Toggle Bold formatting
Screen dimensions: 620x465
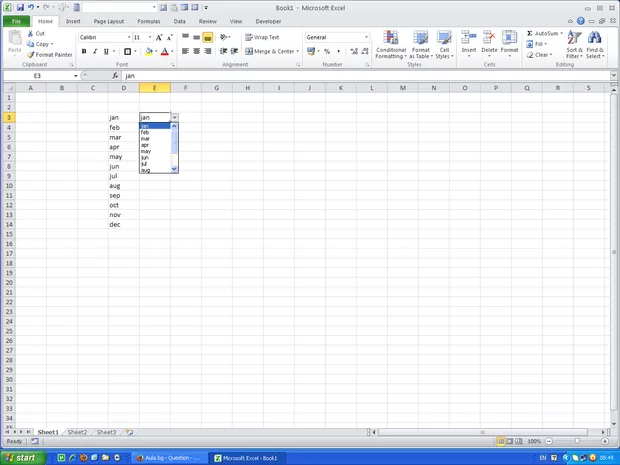[84, 51]
